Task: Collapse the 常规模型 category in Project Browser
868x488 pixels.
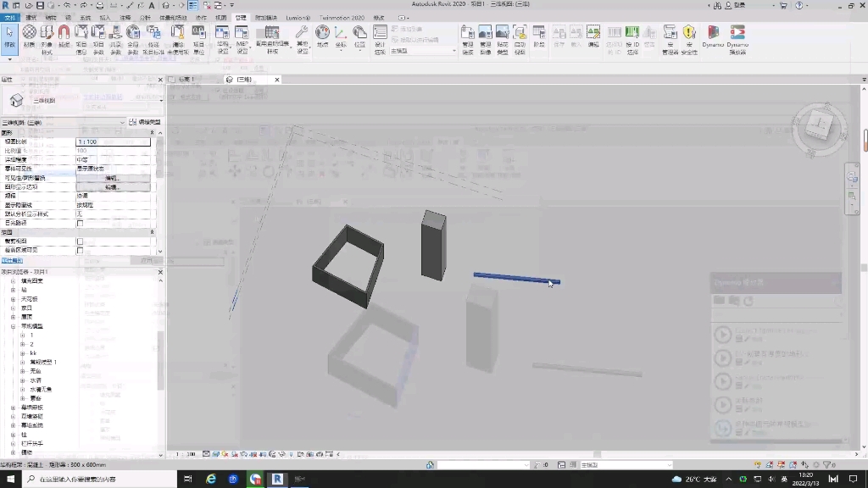Action: [x=13, y=326]
